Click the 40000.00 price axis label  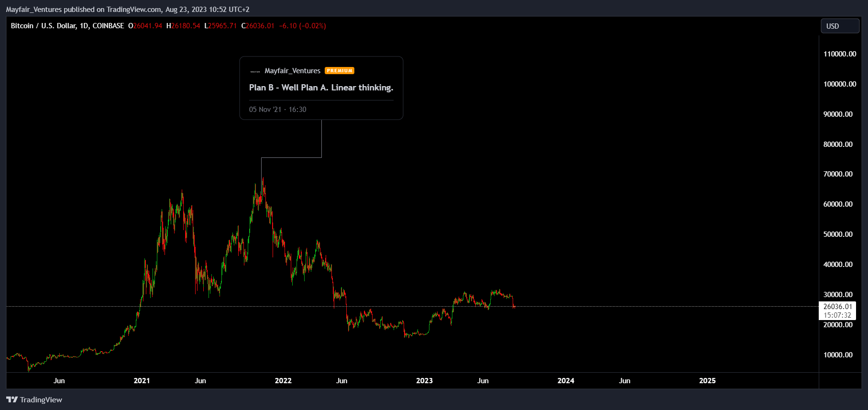click(x=838, y=265)
